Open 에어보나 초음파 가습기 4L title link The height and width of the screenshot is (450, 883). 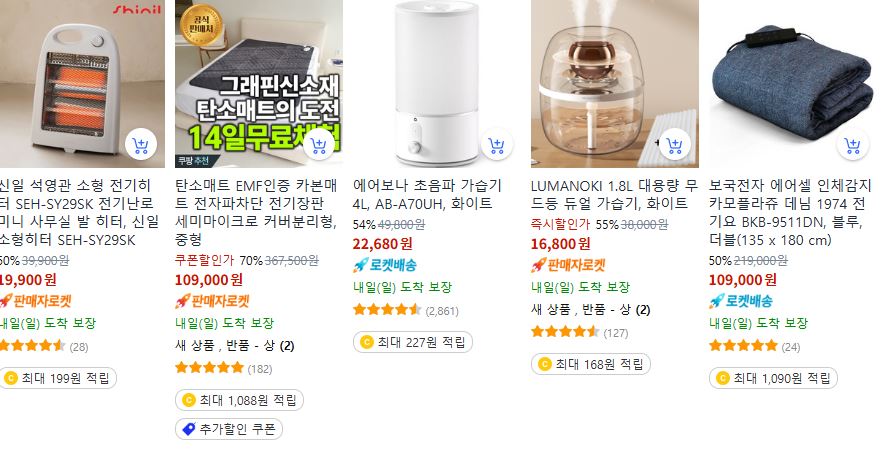(x=427, y=194)
